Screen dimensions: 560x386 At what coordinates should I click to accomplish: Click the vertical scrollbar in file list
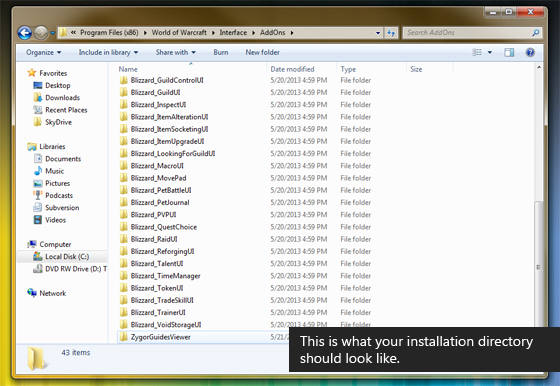click(x=539, y=203)
